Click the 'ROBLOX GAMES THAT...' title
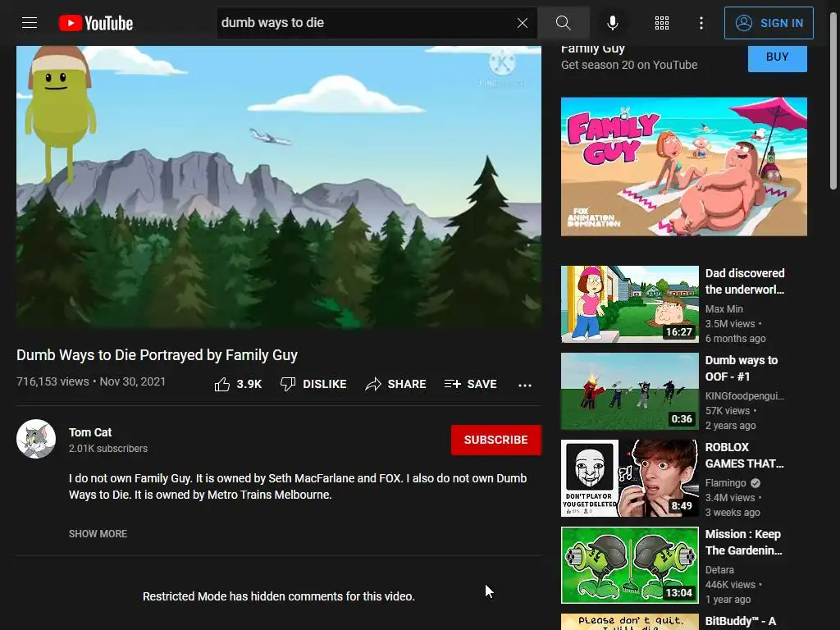840x630 pixels. (x=744, y=455)
